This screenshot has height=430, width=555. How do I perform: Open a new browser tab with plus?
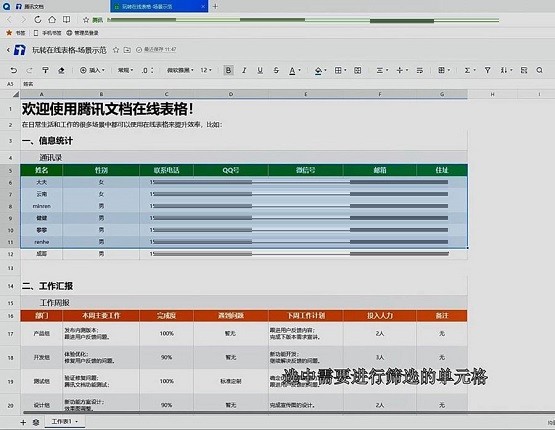(215, 6)
